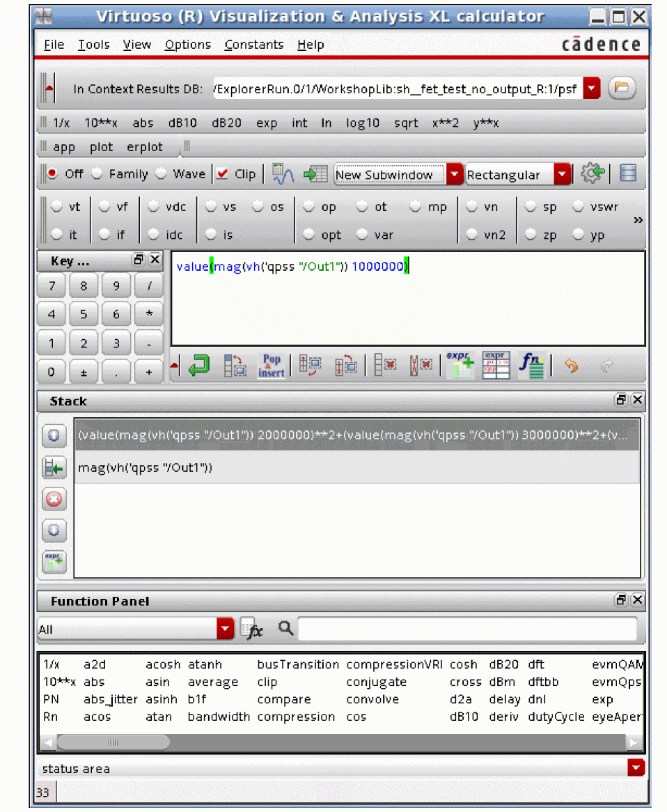This screenshot has height=812, width=667.
Task: Click the stack rotate icon left of clear icons
Action: pos(346,366)
